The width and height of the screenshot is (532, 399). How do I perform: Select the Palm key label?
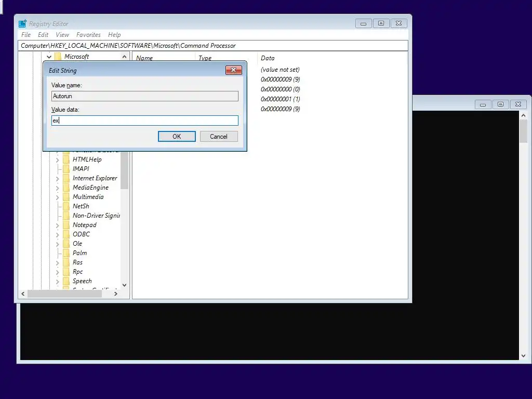(x=79, y=253)
